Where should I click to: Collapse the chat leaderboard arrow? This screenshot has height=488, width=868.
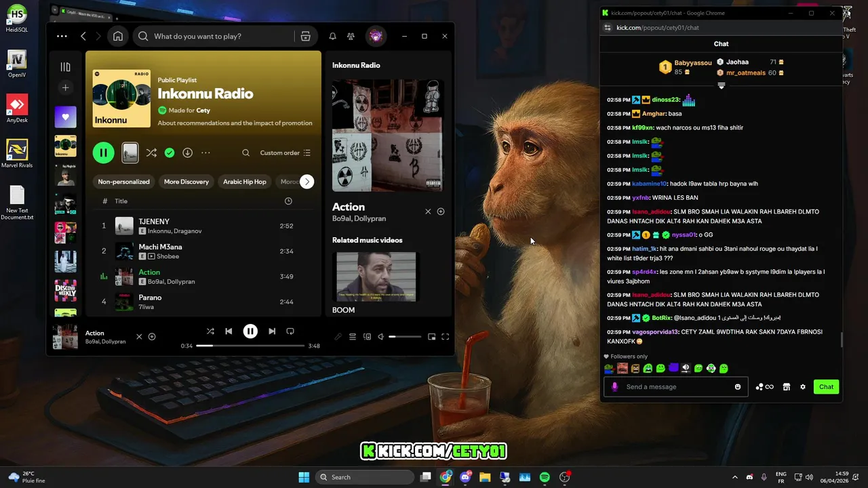[721, 86]
